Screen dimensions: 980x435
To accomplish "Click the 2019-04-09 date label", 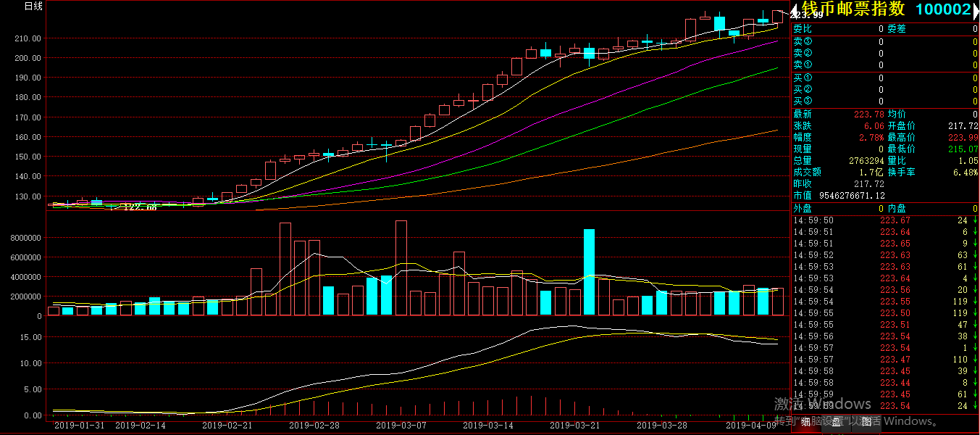I will [751, 426].
